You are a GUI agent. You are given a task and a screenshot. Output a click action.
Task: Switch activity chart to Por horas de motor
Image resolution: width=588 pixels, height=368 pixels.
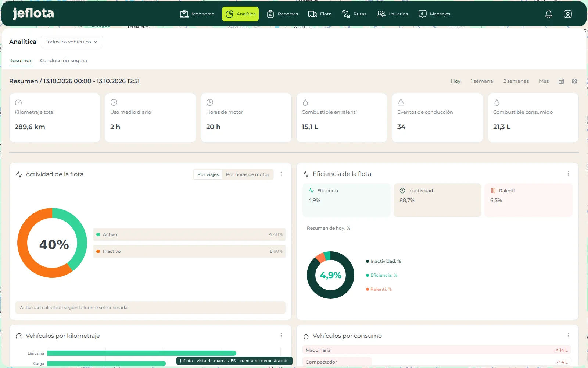(x=248, y=174)
